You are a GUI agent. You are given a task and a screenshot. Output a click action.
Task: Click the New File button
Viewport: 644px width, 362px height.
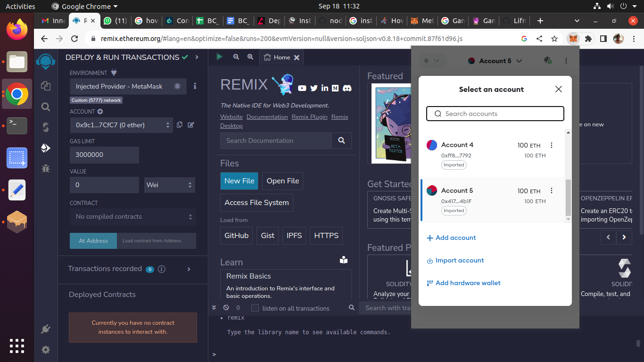pos(239,181)
